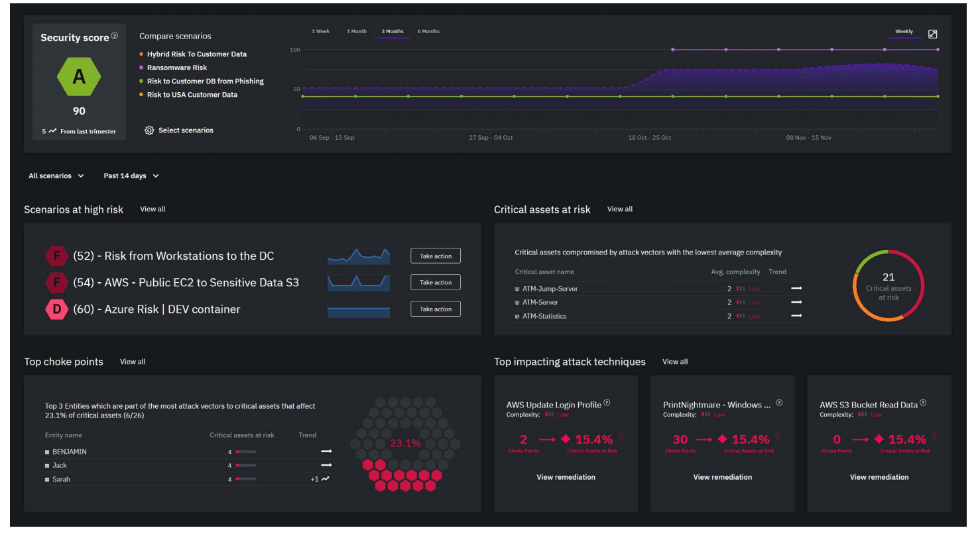This screenshot has width=980, height=534.
Task: Toggle the Risk to USA Customer Data series
Action: 191,95
